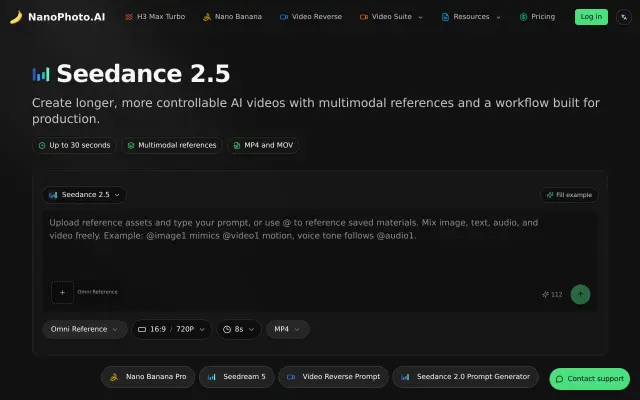Click the Seedance 2.0 Prompt Generator icon
The width and height of the screenshot is (640, 400).
pyautogui.click(x=405, y=377)
